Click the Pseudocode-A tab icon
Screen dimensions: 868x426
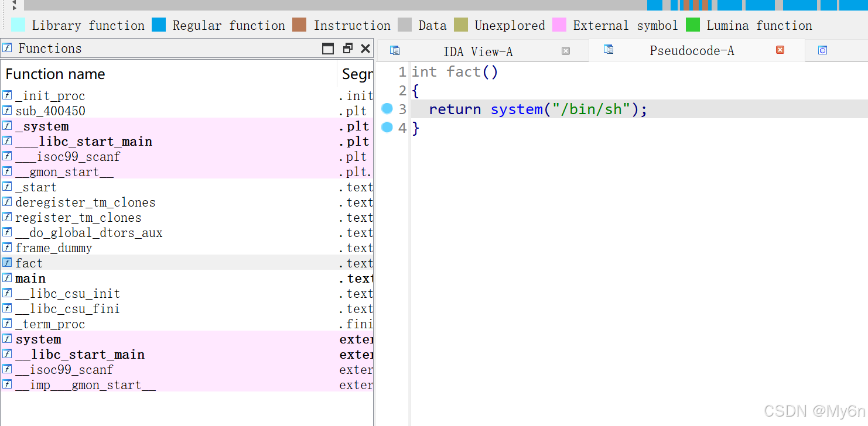point(609,49)
